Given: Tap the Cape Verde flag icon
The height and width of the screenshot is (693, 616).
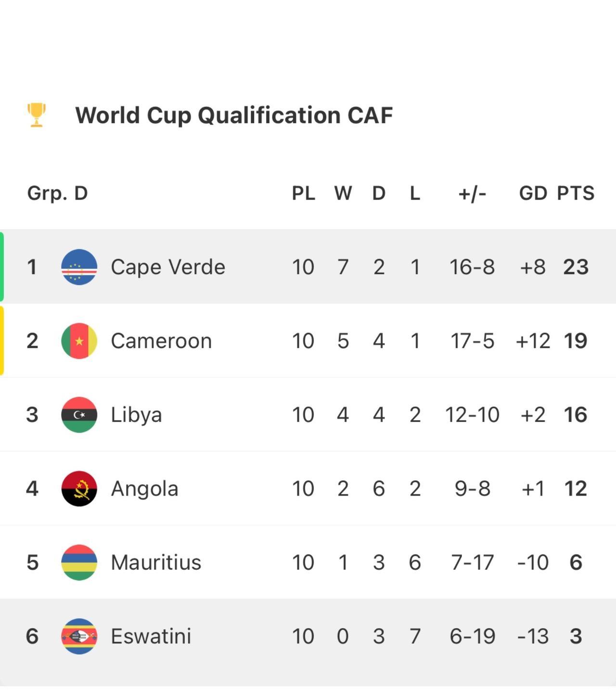Looking at the screenshot, I should click(79, 267).
